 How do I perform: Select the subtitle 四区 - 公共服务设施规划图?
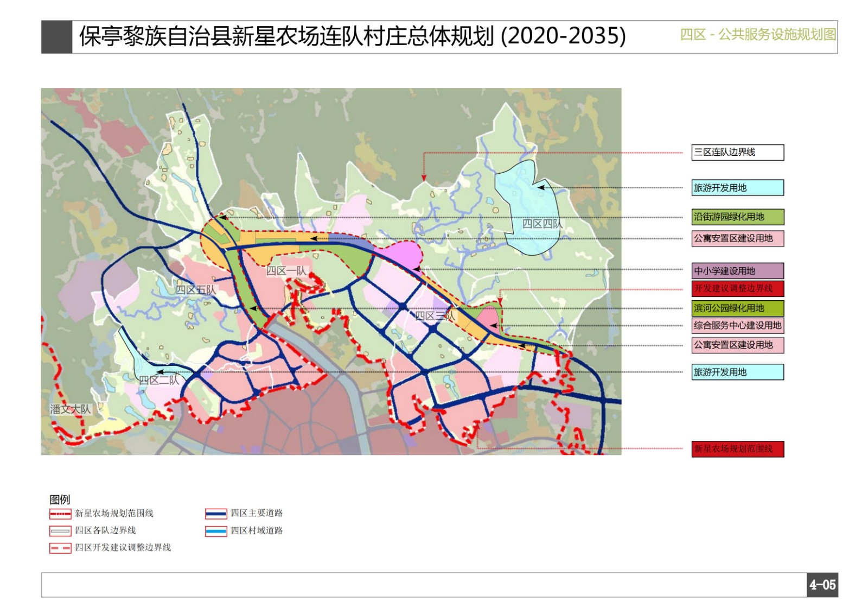pyautogui.click(x=758, y=35)
